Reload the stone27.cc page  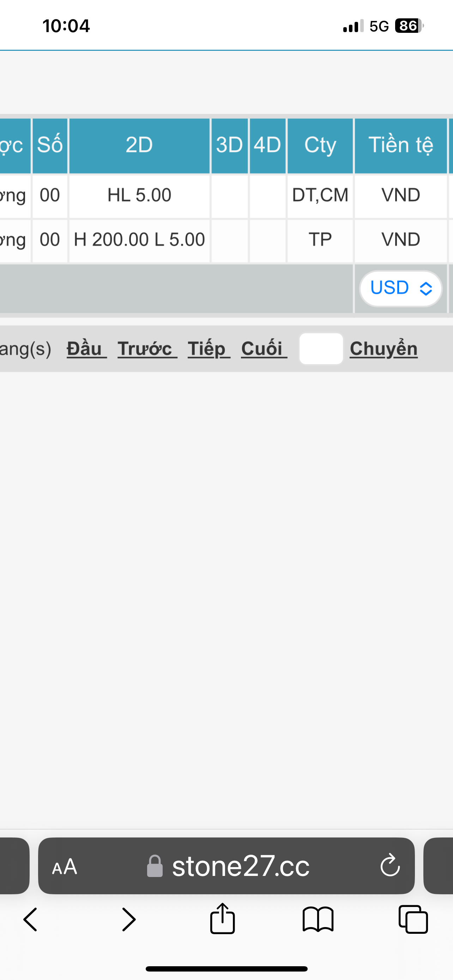(x=390, y=865)
